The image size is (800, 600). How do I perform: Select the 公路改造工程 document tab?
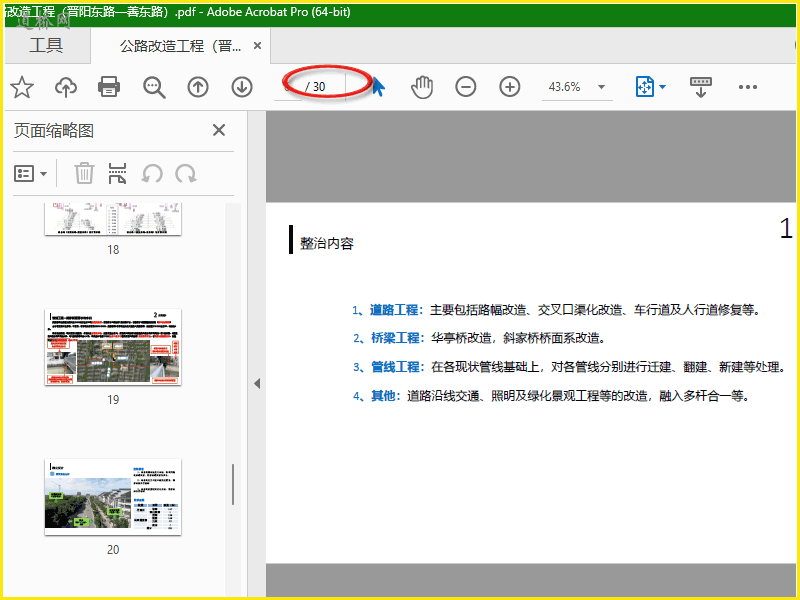pos(180,46)
